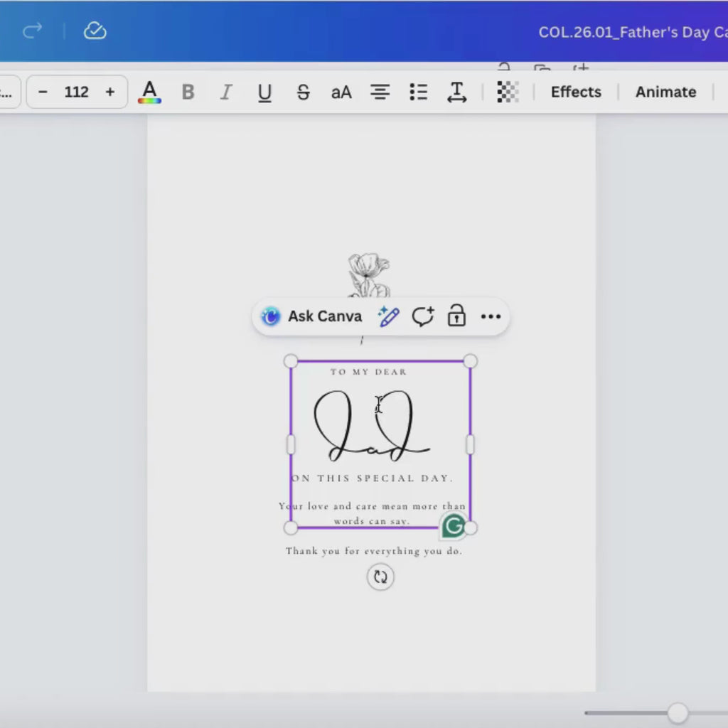The image size is (728, 728).
Task: Toggle uppercase aA text case
Action: pos(341,92)
